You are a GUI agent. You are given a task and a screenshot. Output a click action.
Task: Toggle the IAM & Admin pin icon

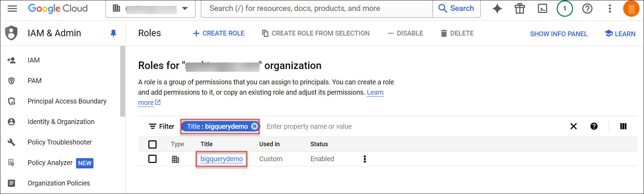[113, 33]
